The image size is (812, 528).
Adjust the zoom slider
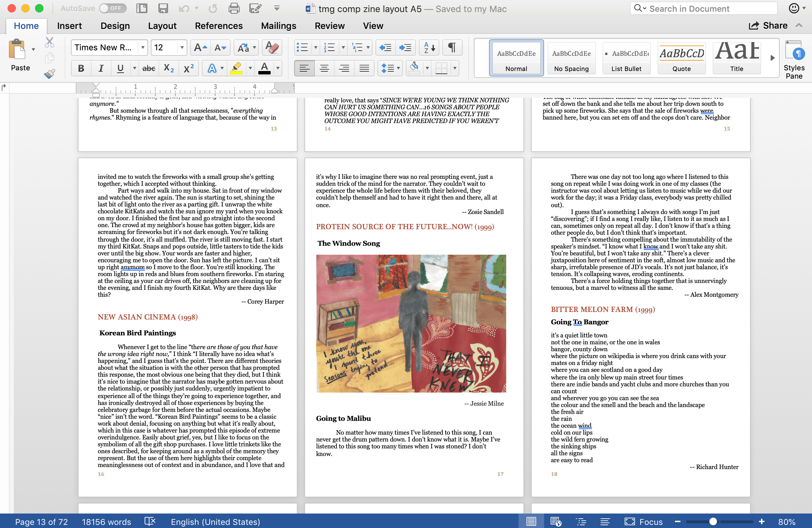(x=714, y=521)
